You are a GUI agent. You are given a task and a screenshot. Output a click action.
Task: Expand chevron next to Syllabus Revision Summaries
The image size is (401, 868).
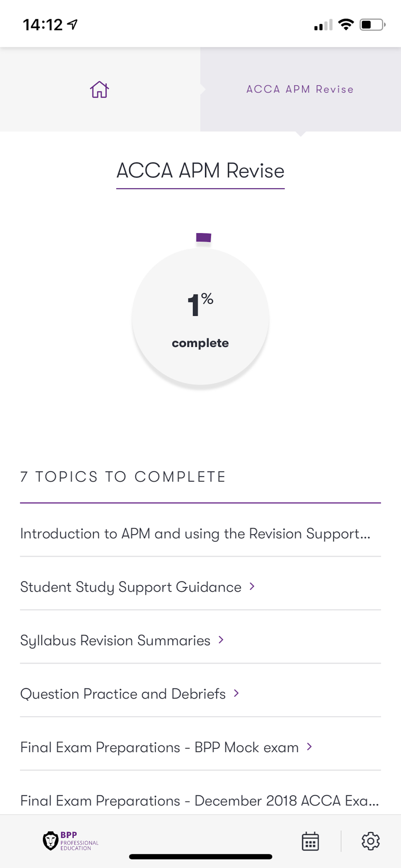[221, 640]
